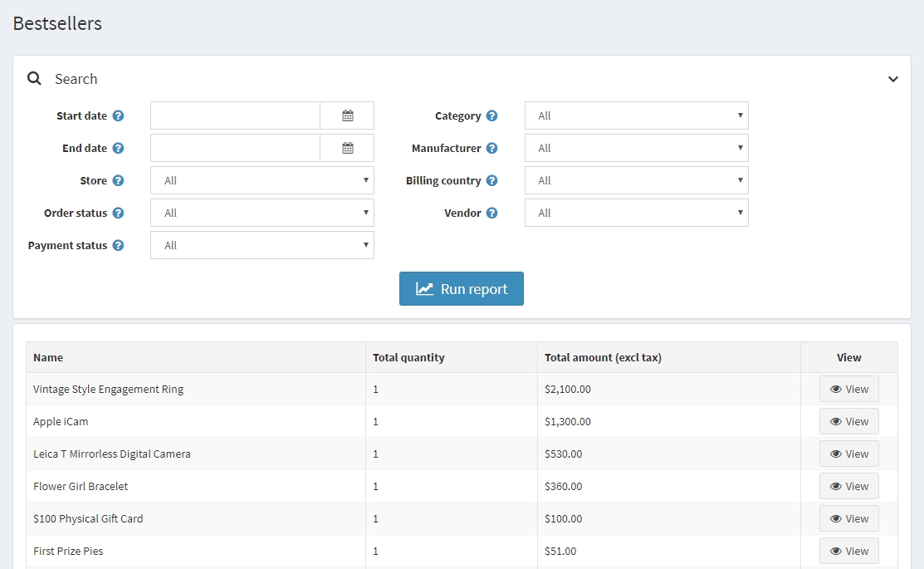Open the Store dropdown
Screen dimensions: 924x569
[x=262, y=180]
